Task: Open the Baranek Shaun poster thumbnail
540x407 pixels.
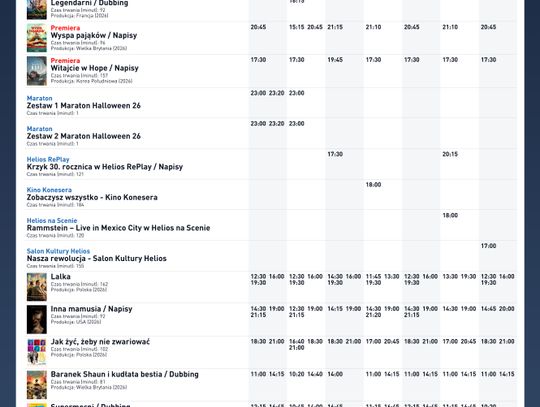Action: tap(37, 385)
